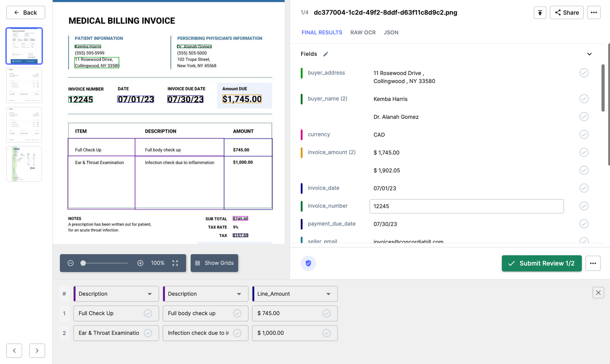This screenshot has width=610, height=364.
Task: Open the first Description column dropdown
Action: click(x=149, y=293)
